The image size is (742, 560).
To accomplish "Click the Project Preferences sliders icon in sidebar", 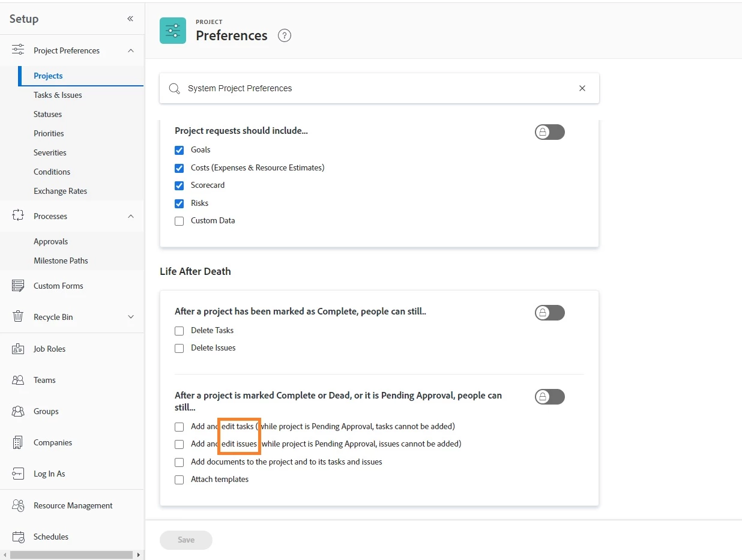I will tap(18, 50).
